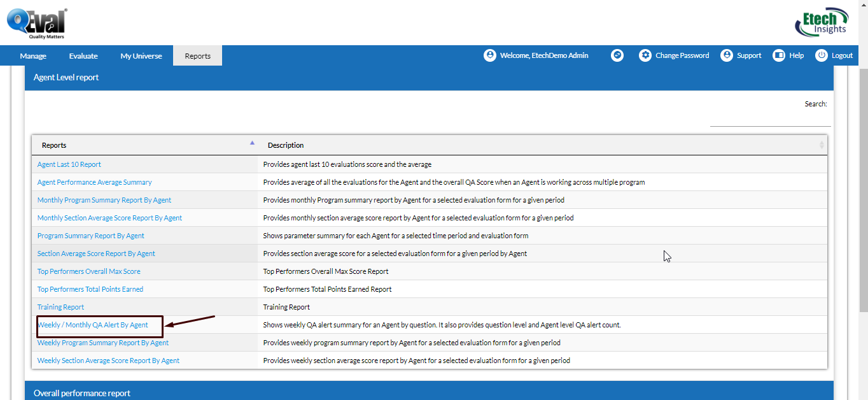The image size is (868, 400).
Task: Sort table by Description column arrows
Action: coord(822,145)
